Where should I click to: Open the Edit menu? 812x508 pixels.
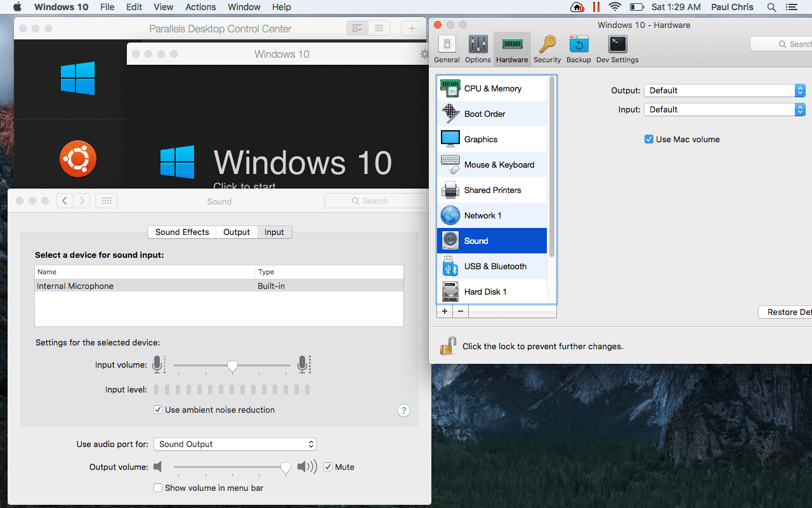tap(134, 7)
